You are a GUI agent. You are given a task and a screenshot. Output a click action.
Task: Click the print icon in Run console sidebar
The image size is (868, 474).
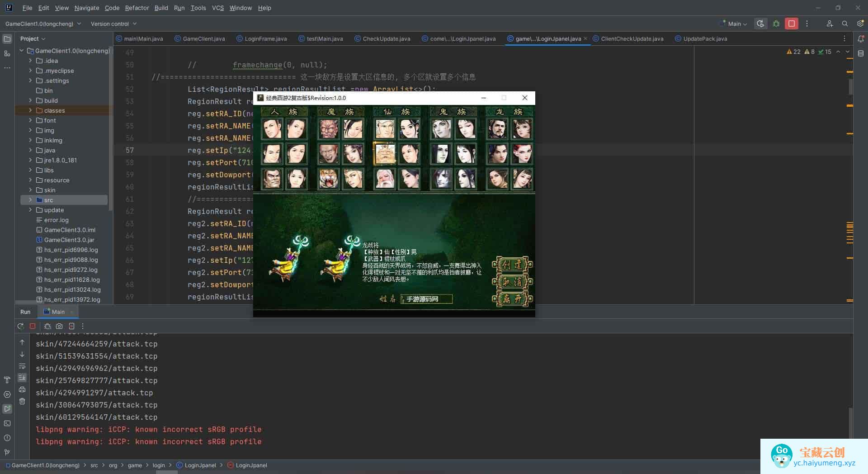pos(22,389)
